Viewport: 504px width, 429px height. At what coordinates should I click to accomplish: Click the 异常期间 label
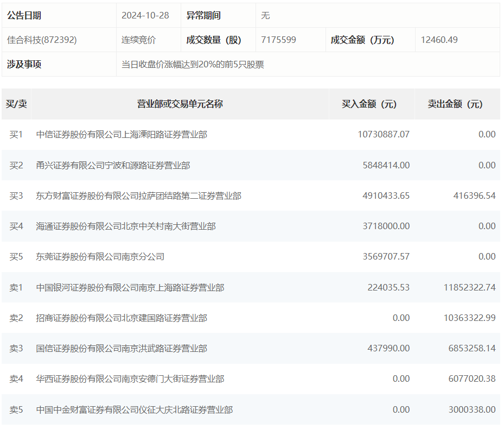coord(203,15)
